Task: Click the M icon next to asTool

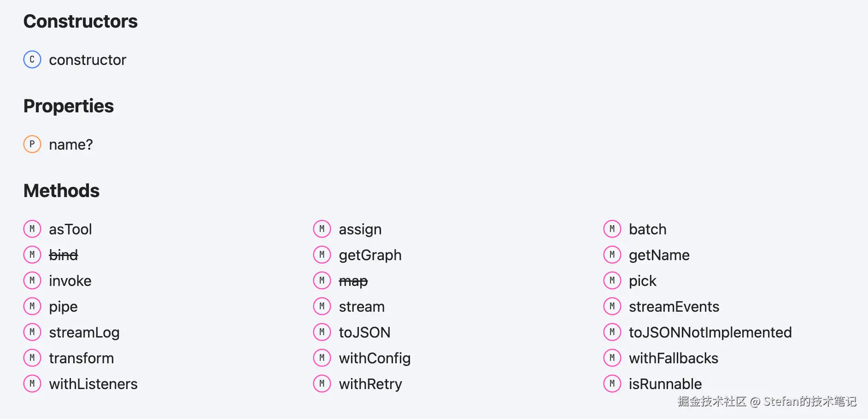Action: point(32,229)
